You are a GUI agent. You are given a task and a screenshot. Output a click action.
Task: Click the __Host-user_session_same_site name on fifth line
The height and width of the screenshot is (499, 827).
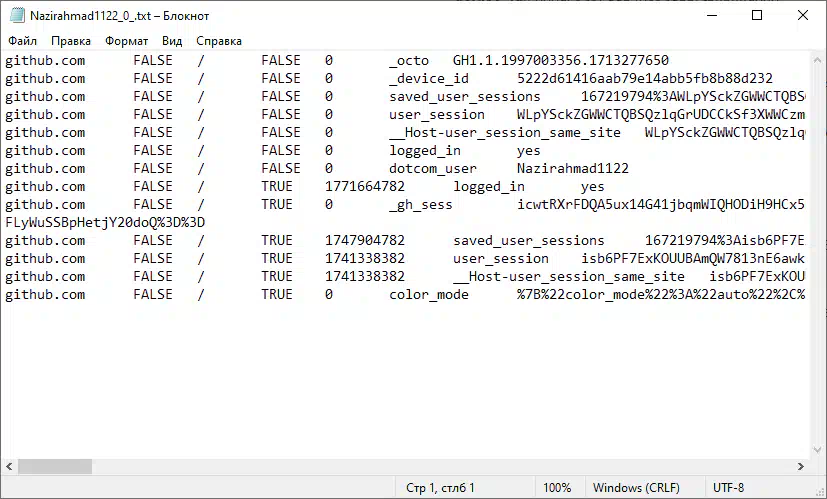505,133
